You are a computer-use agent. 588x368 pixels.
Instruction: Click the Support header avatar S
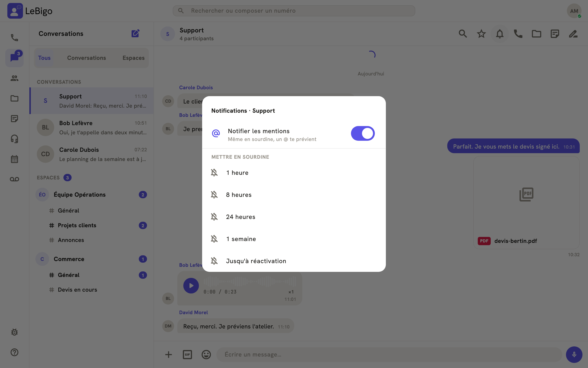167,34
